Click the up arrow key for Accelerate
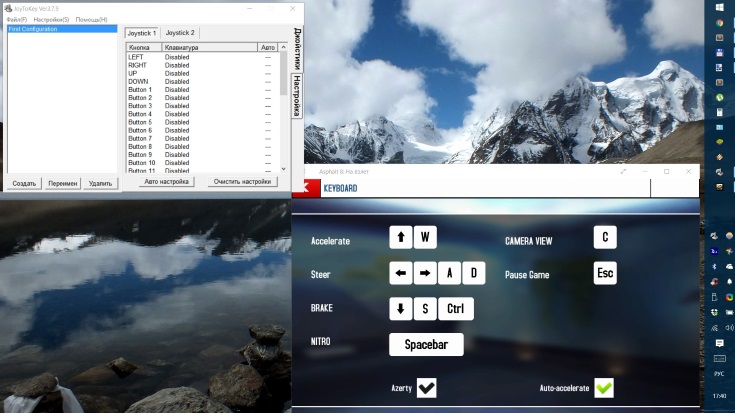Image resolution: width=735 pixels, height=413 pixels. point(401,237)
